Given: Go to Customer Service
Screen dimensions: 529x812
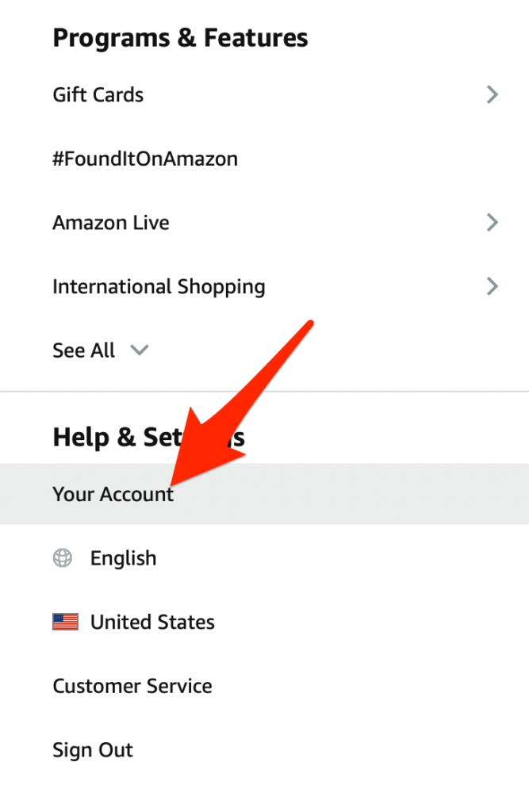Looking at the screenshot, I should (x=132, y=686).
